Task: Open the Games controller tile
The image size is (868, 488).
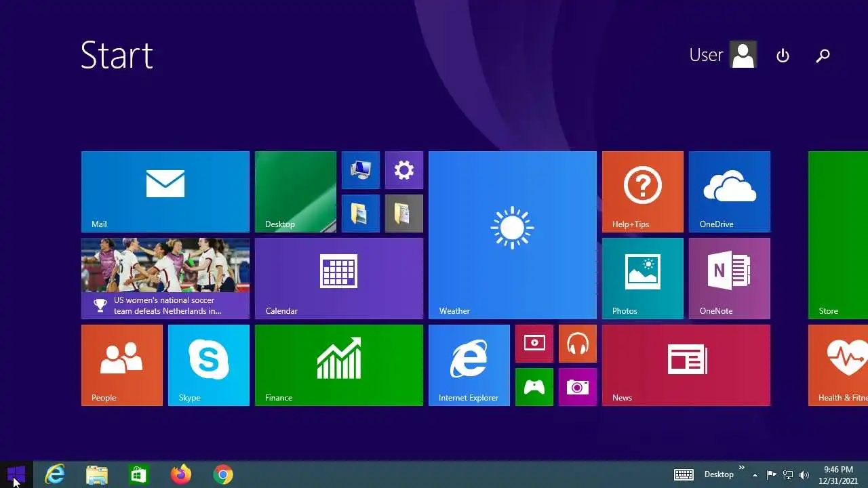Action: (x=534, y=387)
